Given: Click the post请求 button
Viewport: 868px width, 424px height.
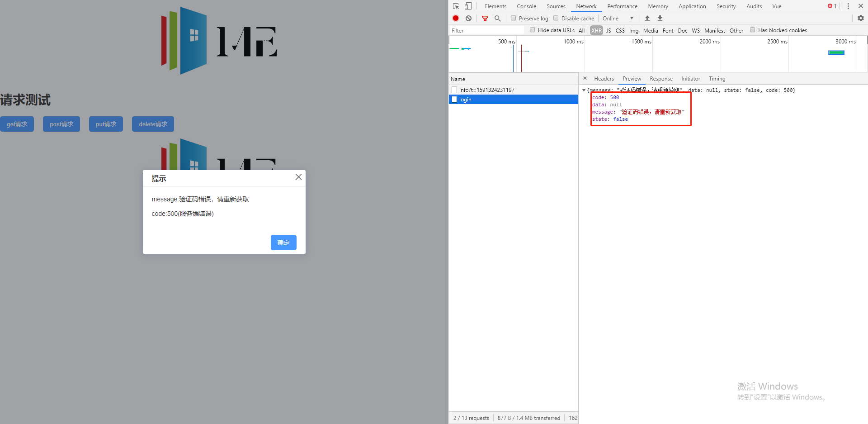Looking at the screenshot, I should click(x=61, y=124).
